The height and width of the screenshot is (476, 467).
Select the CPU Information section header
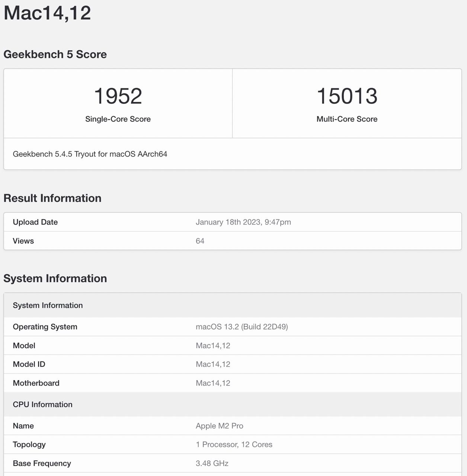pyautogui.click(x=42, y=404)
